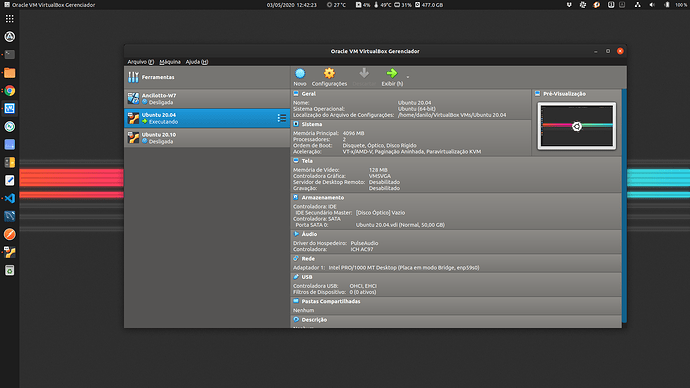Click the Novo new machine icon

[x=300, y=73]
